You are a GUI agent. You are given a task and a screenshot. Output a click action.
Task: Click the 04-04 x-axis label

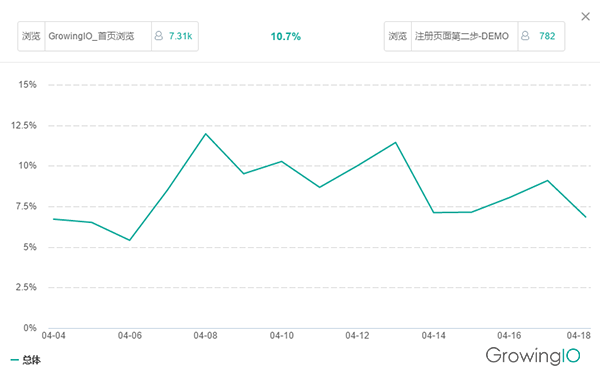point(54,336)
